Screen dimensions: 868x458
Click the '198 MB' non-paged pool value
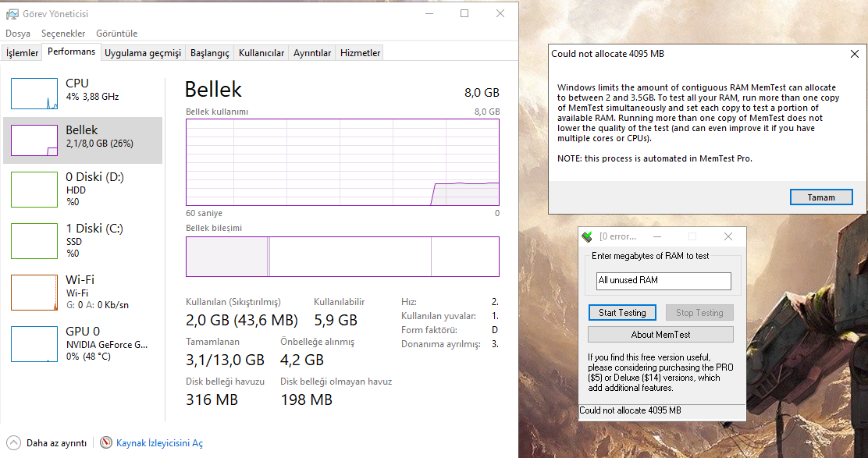pos(307,399)
